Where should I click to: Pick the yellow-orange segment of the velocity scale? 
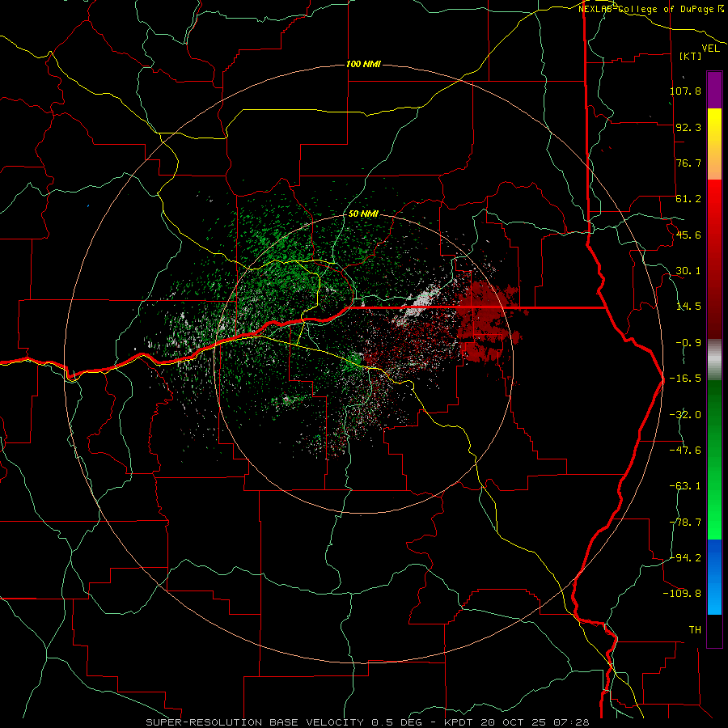tap(714, 144)
